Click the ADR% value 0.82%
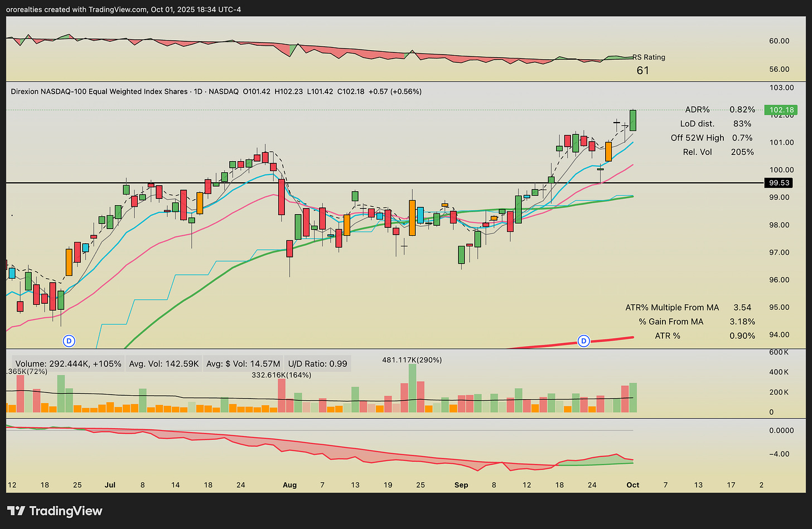This screenshot has width=812, height=529. tap(742, 110)
